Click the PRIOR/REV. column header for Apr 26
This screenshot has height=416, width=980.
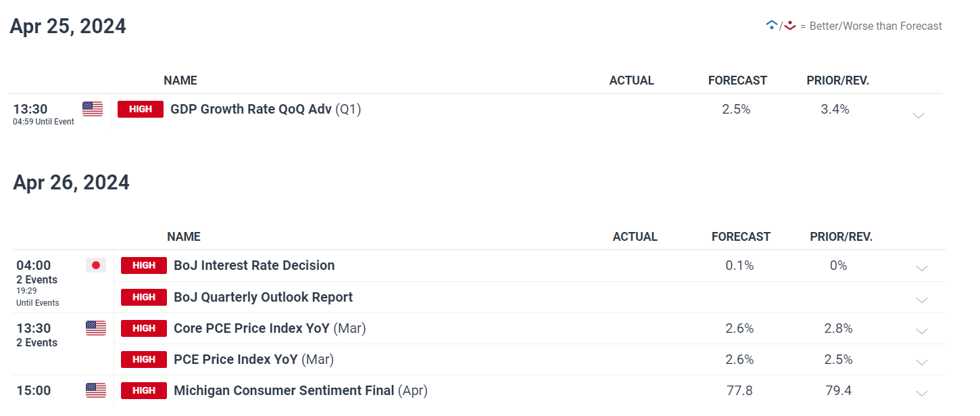click(x=841, y=237)
